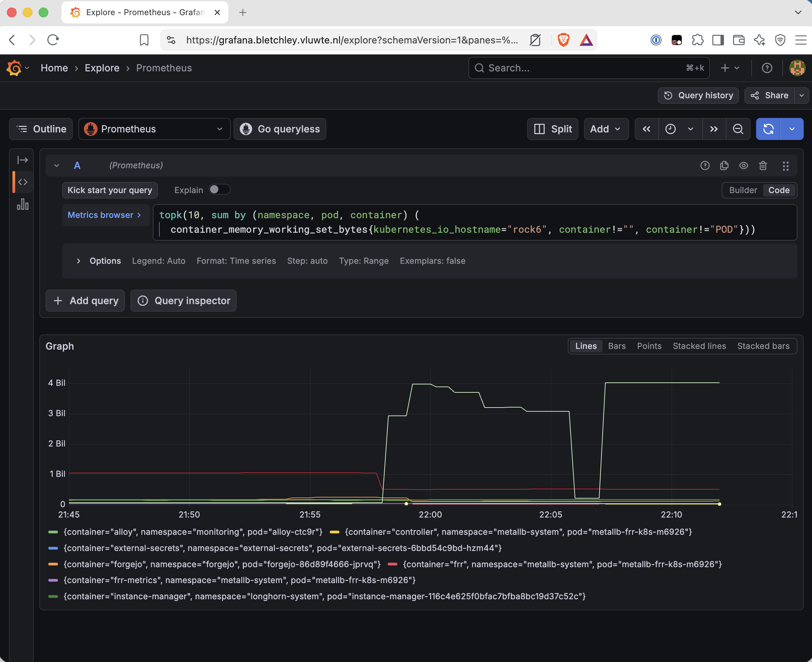Click Go queryless button
812x662 pixels.
[280, 129]
